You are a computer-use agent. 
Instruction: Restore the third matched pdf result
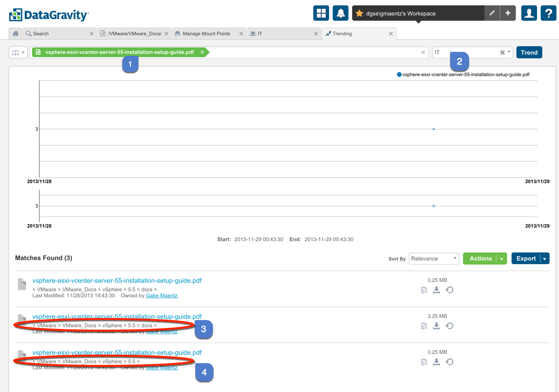449,362
